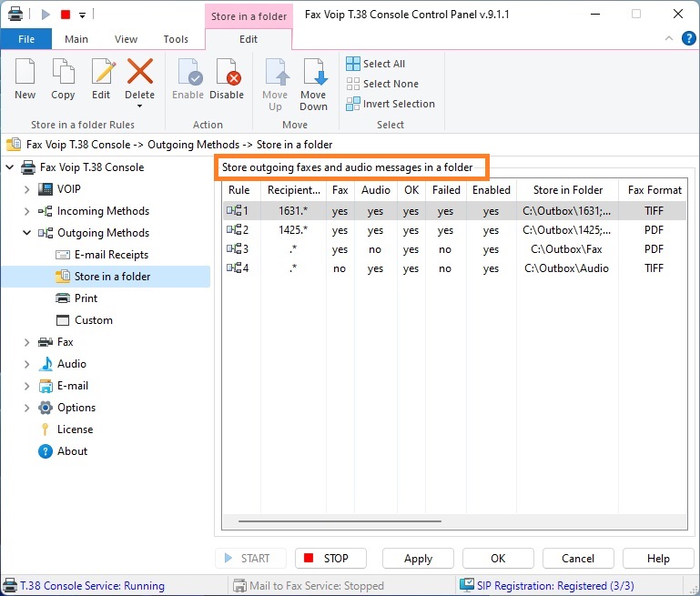The height and width of the screenshot is (596, 700).
Task: Collapse the Outgoing Methods tree node
Action: [26, 233]
